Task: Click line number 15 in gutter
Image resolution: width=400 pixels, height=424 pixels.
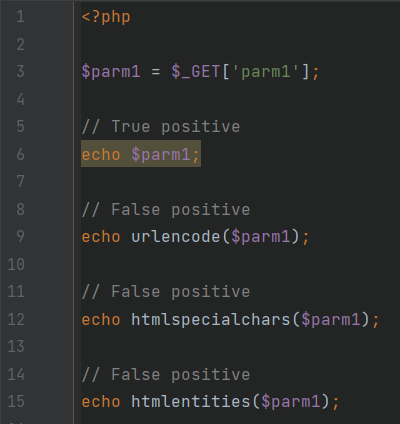Action: point(16,401)
